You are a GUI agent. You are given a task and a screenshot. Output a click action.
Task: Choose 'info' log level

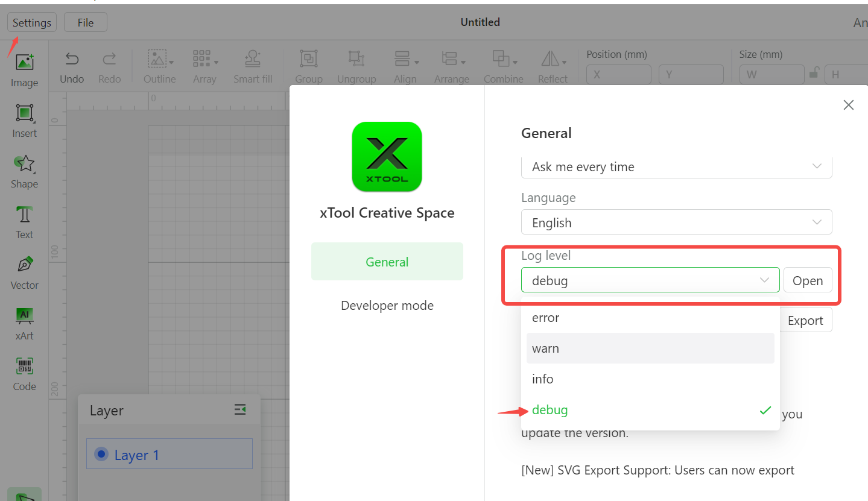pyautogui.click(x=650, y=379)
